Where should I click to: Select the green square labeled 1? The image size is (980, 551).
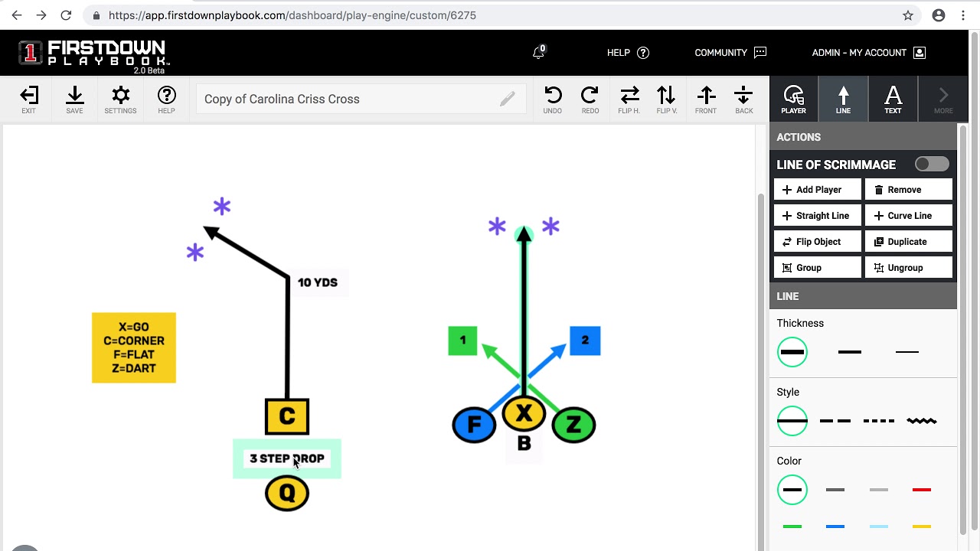[462, 341]
